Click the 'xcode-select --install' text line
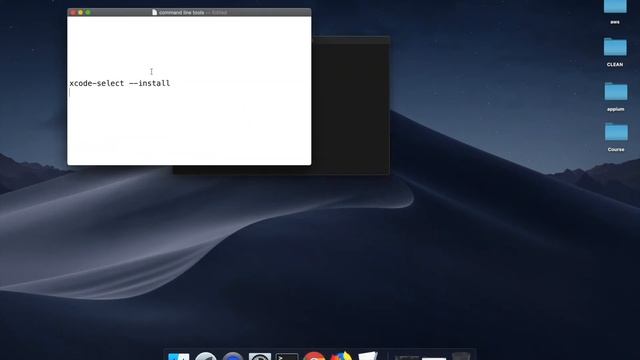 pyautogui.click(x=120, y=83)
